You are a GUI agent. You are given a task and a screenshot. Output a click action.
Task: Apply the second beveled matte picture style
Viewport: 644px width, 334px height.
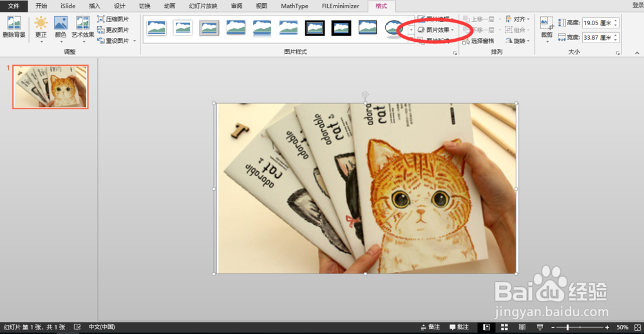[x=183, y=28]
